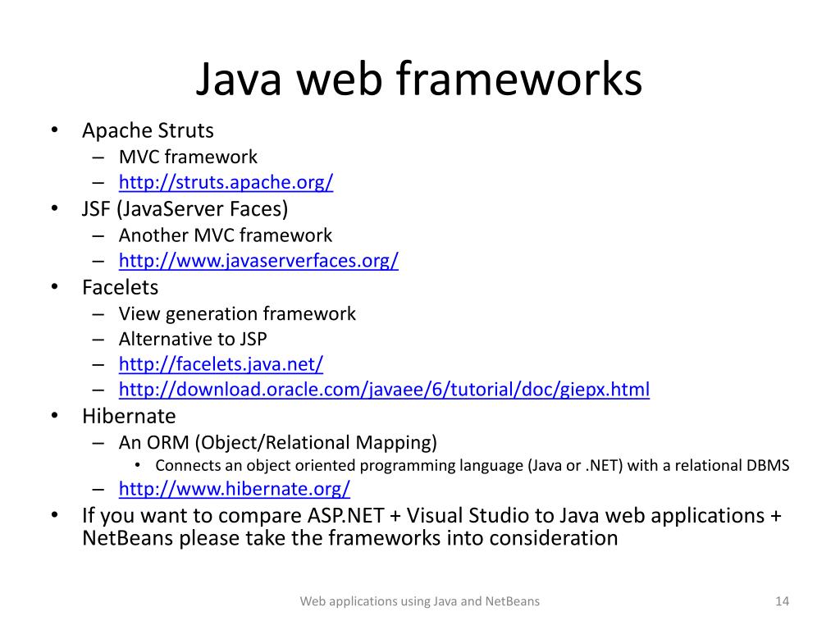Open the download.oracle.com javaee tutorial link
This screenshot has height=630, width=840.
pyautogui.click(x=384, y=390)
